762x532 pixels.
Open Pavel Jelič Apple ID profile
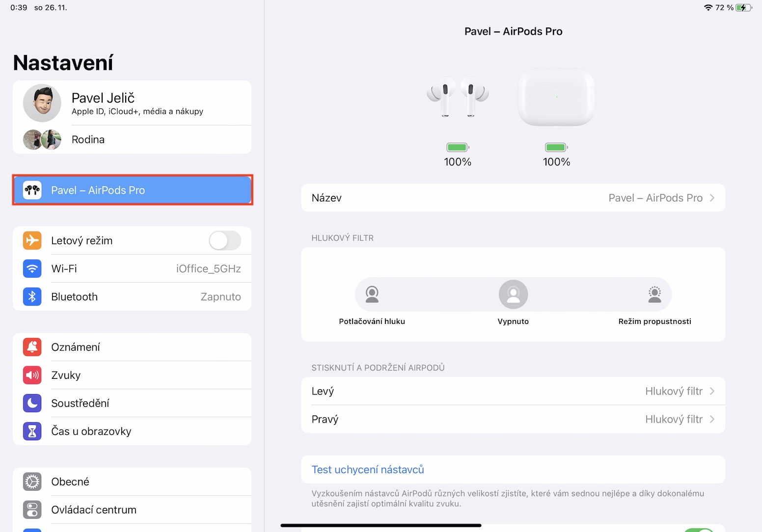(x=133, y=103)
